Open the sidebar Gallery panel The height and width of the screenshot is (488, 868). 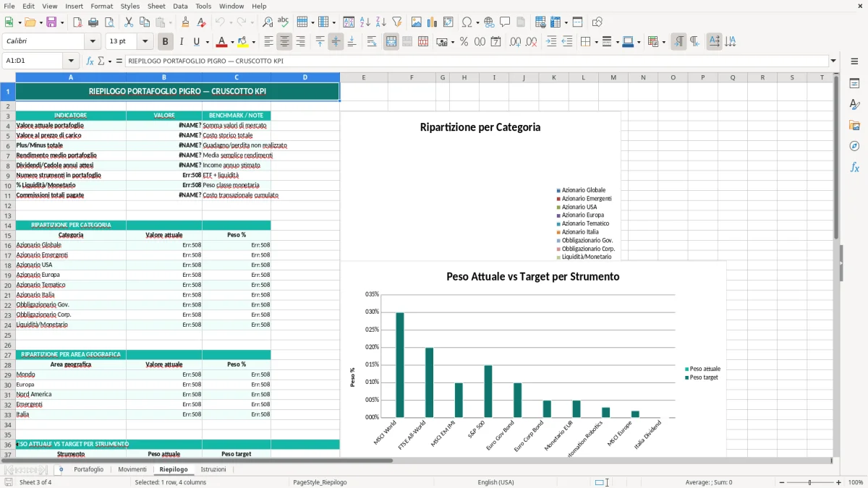pos(854,126)
